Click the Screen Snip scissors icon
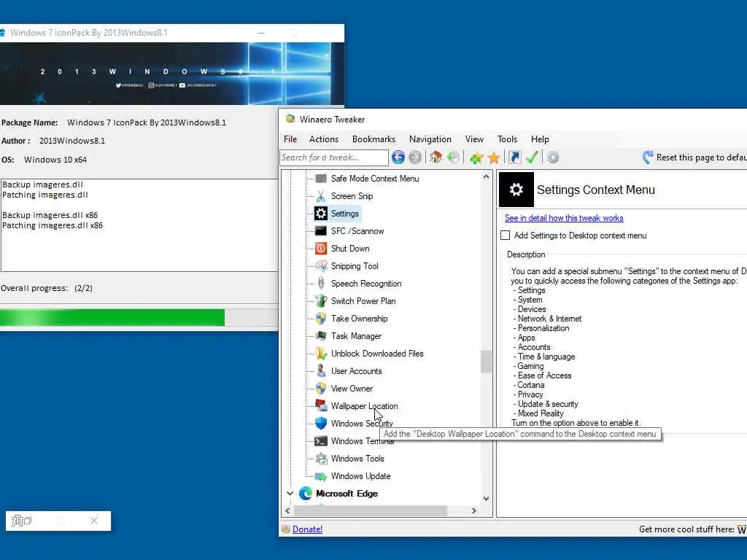 [321, 196]
